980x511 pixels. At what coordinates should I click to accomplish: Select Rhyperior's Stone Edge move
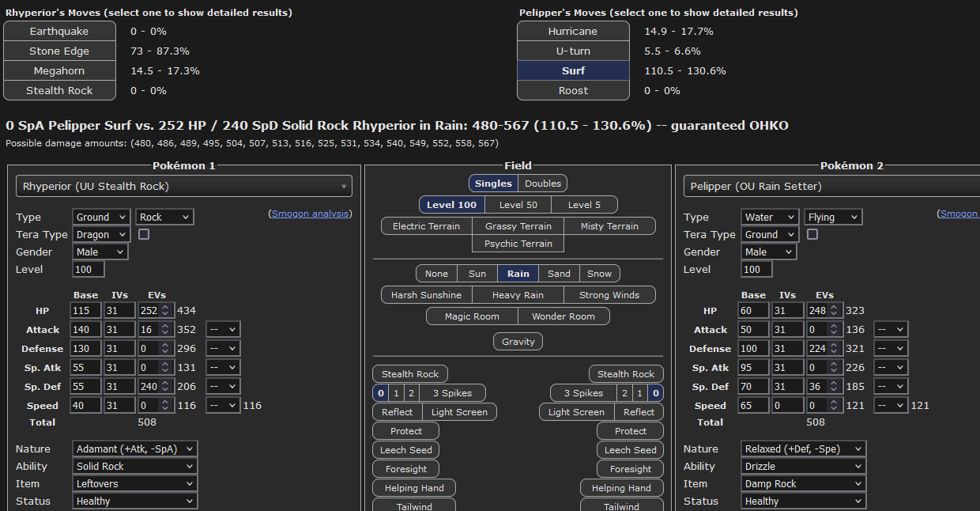point(59,51)
